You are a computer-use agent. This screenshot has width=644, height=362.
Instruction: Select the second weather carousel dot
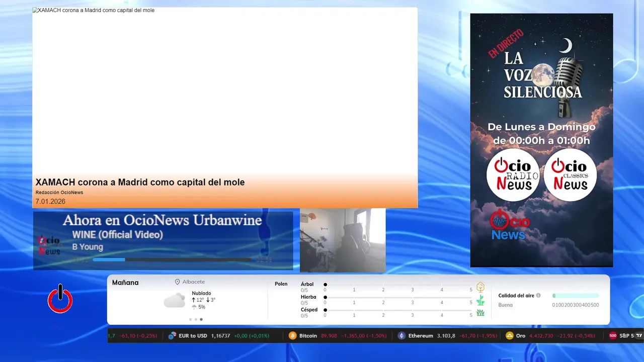pos(196,319)
